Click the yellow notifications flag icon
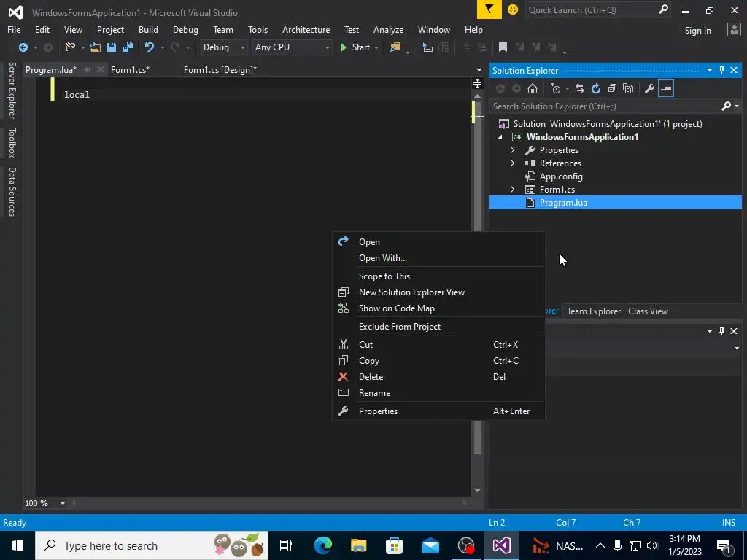 coord(489,9)
